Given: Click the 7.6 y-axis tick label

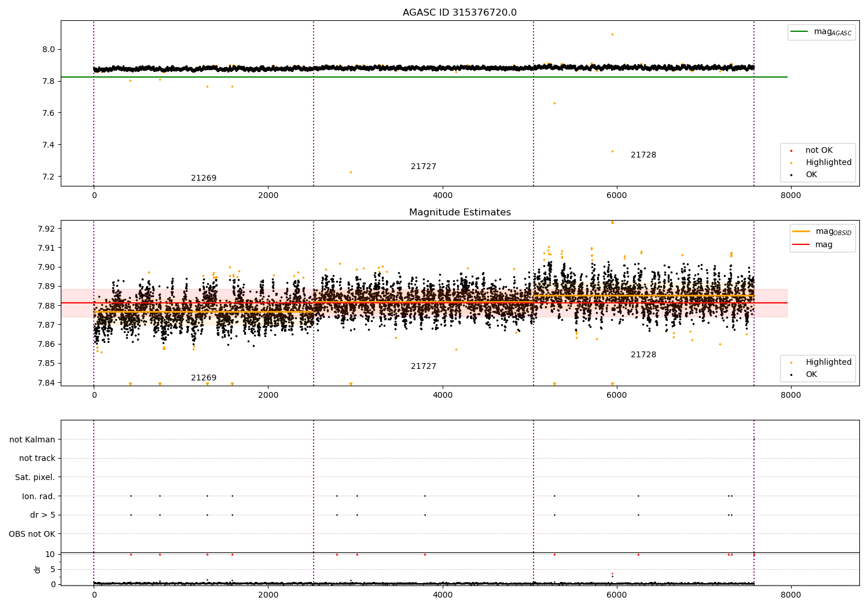Looking at the screenshot, I should click(49, 113).
